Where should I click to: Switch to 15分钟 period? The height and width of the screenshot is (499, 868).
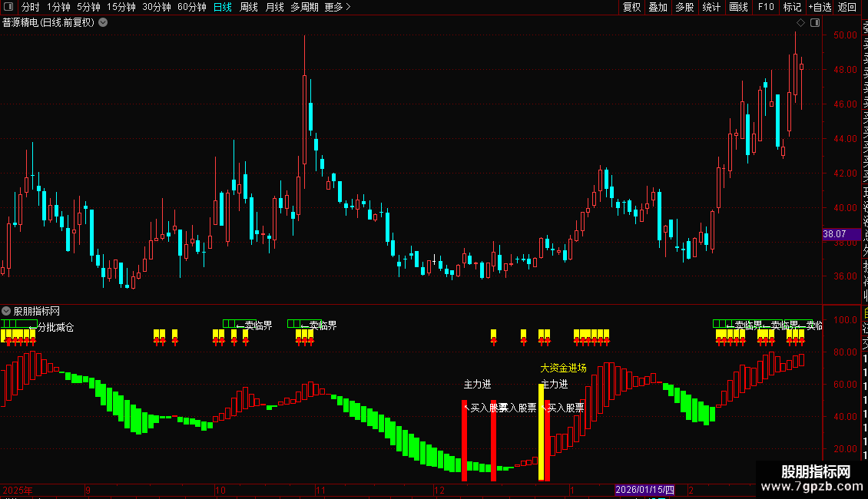tap(121, 7)
